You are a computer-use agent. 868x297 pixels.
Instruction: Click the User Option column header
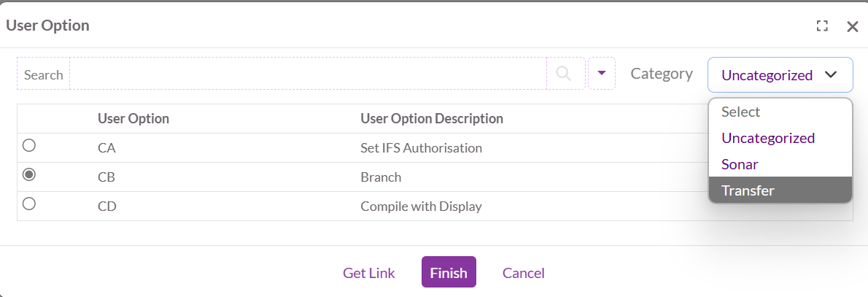click(x=133, y=118)
